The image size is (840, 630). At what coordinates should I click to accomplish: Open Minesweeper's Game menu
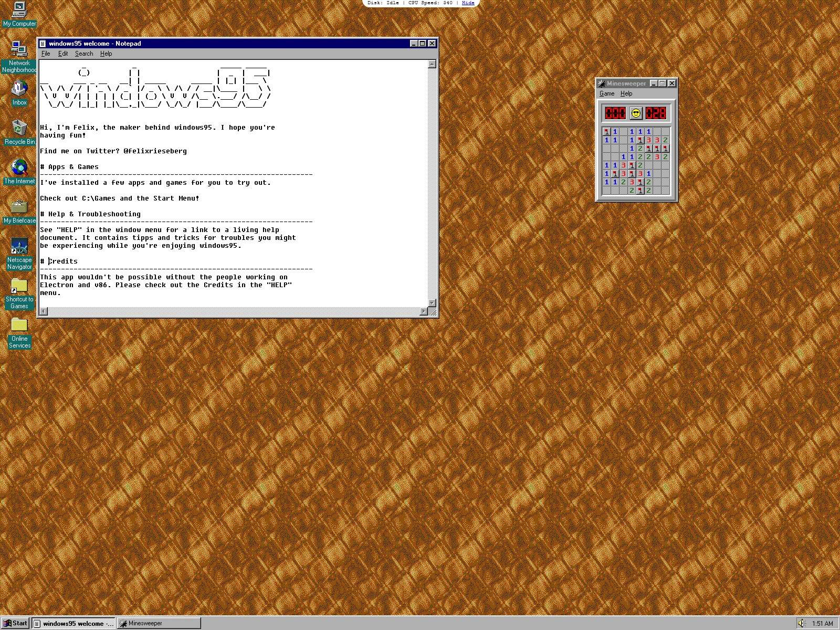click(607, 93)
